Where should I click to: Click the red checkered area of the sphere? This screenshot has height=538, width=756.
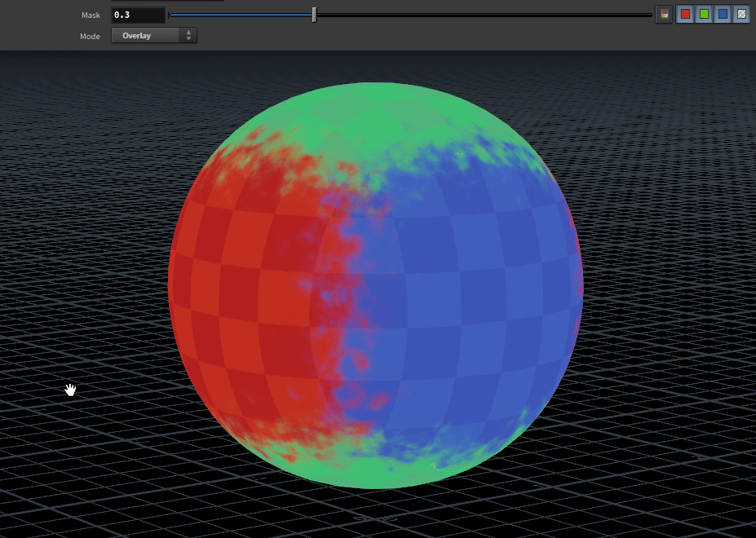pos(245,285)
